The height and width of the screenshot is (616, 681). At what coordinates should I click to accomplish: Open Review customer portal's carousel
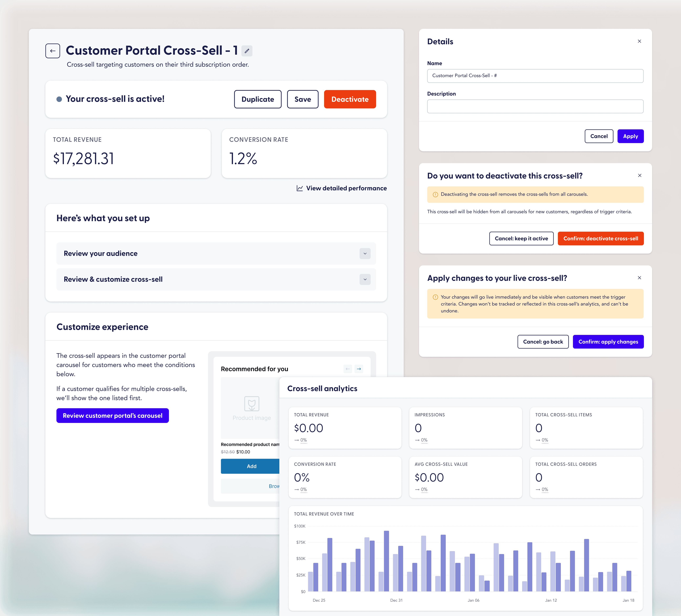(x=112, y=416)
